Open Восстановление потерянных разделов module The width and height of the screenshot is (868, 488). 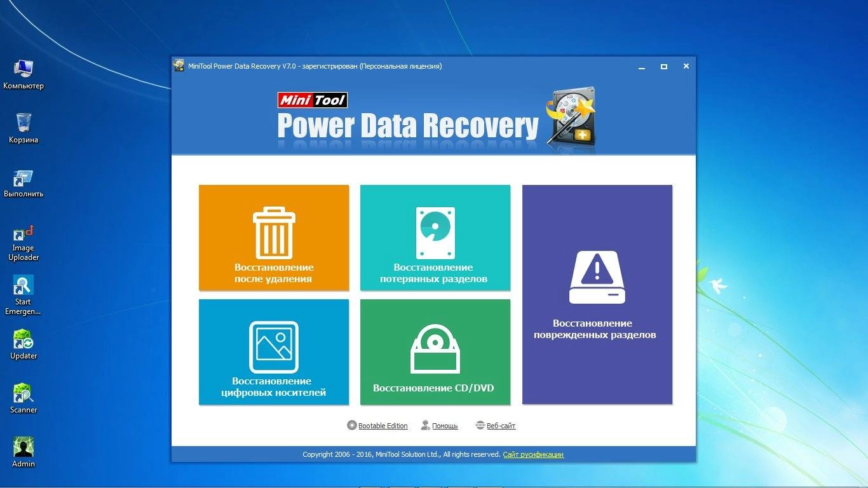pos(435,238)
